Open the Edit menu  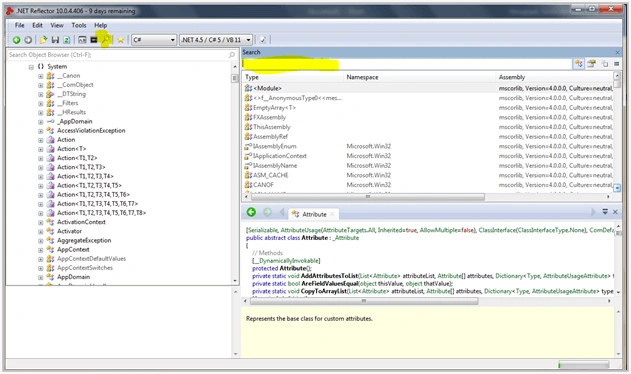37,25
